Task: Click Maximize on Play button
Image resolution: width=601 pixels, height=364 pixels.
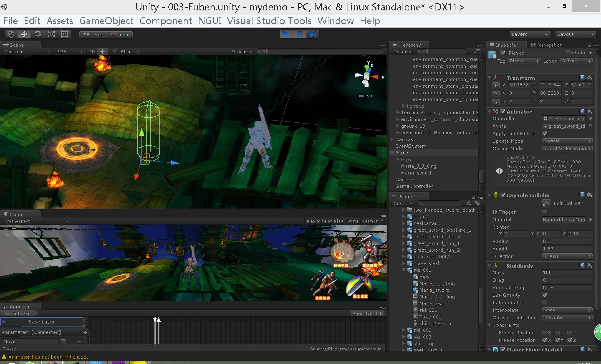Action: pos(325,221)
